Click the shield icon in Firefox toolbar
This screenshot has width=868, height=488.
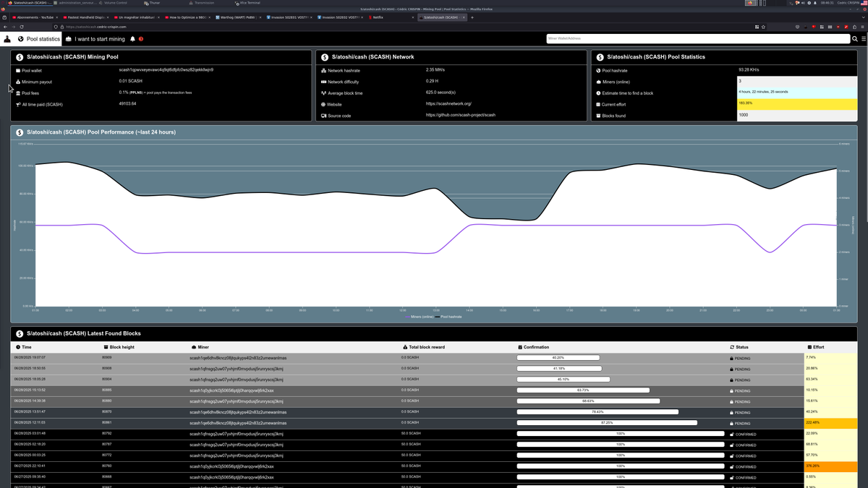pos(798,27)
